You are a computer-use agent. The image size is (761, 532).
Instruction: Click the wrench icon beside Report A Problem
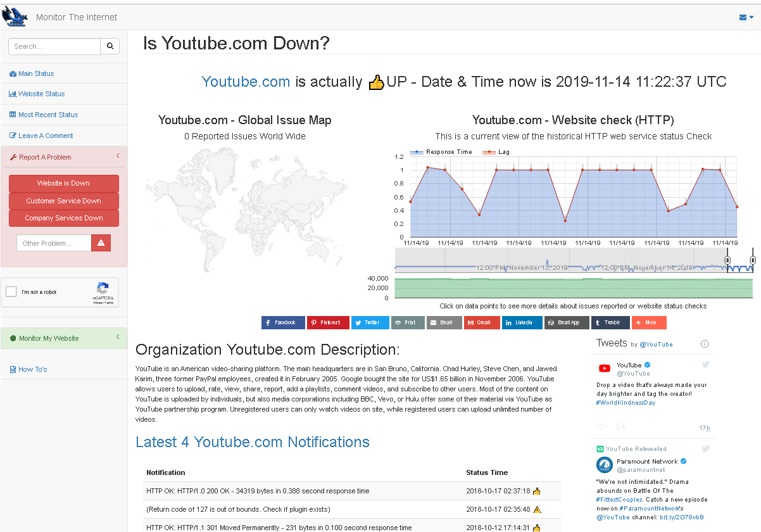point(13,156)
